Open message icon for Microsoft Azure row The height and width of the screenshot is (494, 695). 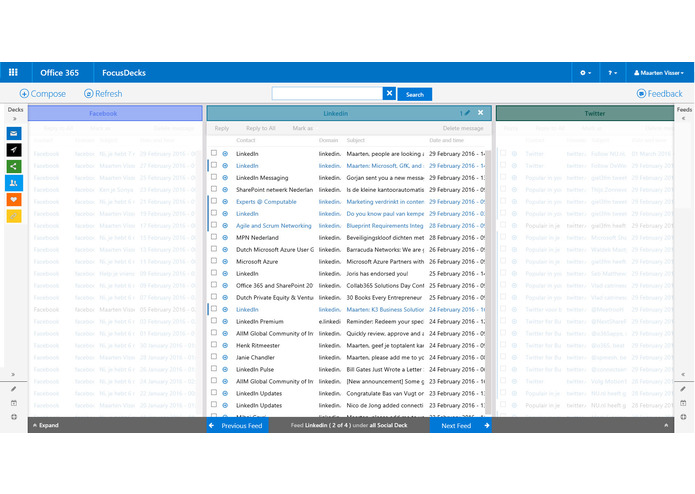(225, 261)
